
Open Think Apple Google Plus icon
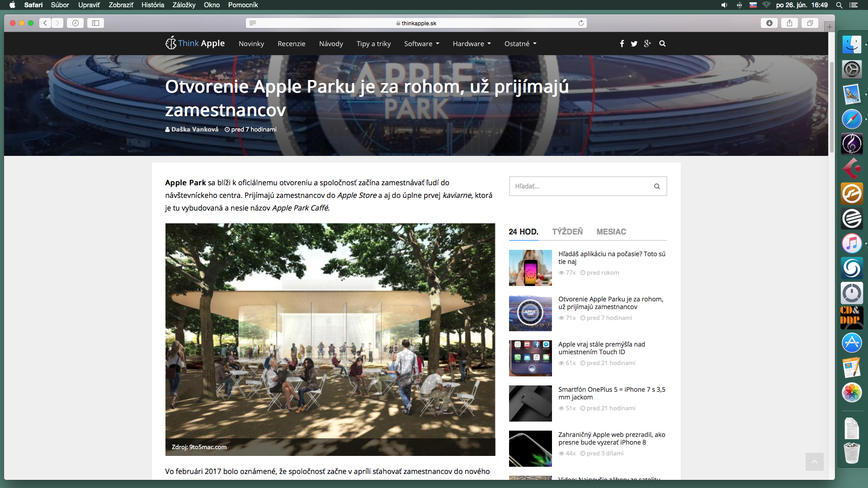647,44
